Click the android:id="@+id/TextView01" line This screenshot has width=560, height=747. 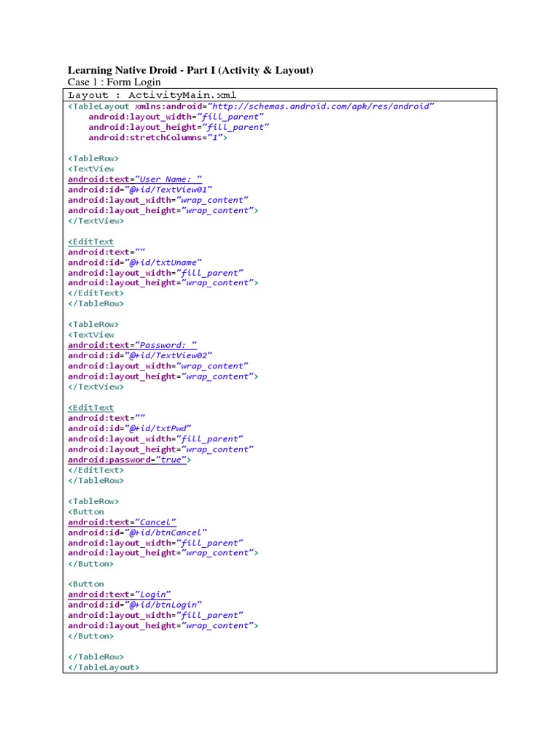(x=140, y=190)
